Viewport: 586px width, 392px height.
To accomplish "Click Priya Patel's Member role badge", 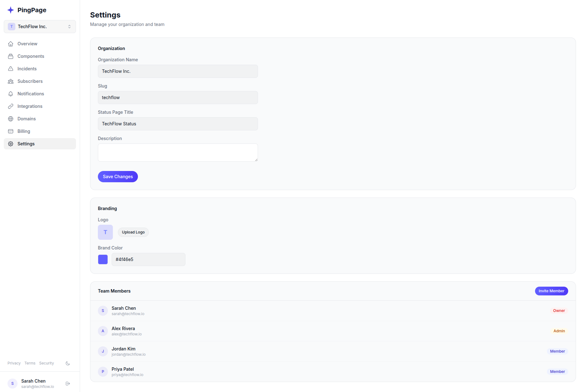I will tap(558, 372).
